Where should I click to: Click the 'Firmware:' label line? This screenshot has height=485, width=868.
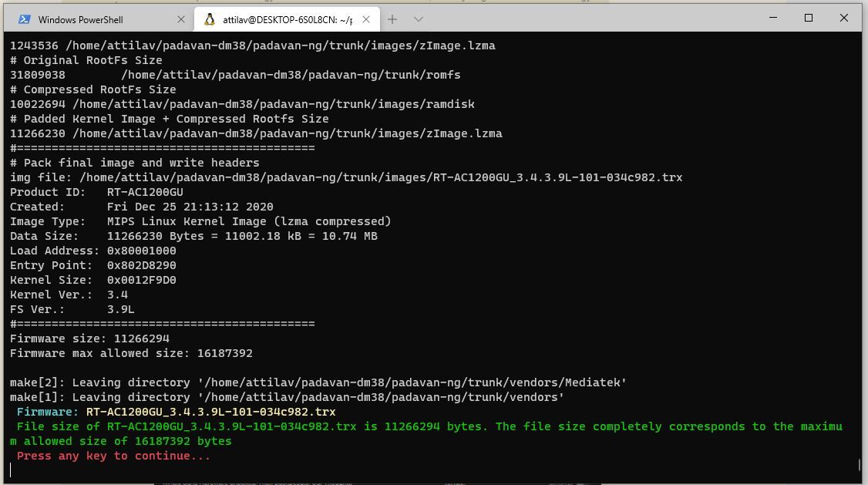[176, 412]
